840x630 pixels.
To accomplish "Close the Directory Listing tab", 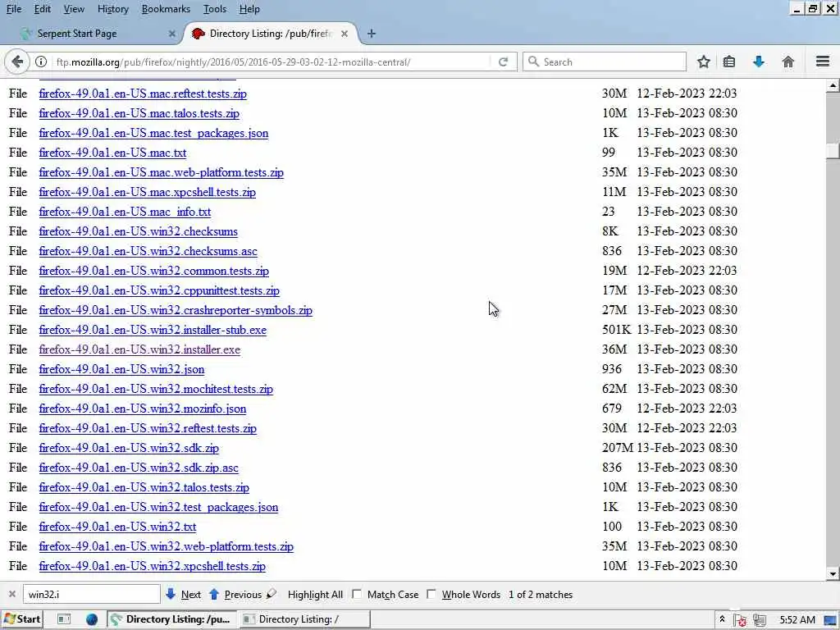I will [x=345, y=34].
